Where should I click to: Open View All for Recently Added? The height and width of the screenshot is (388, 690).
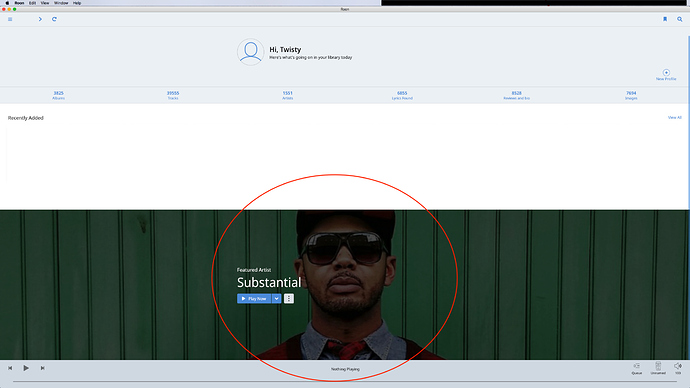675,117
